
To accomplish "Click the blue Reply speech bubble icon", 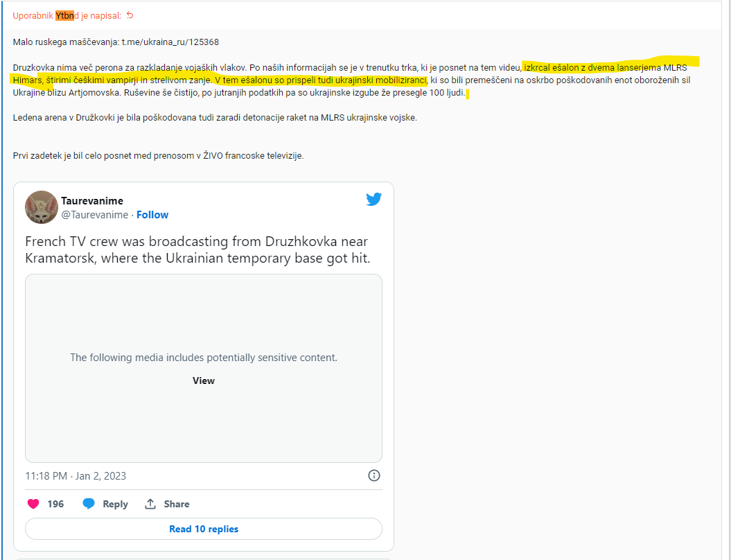I will pos(89,504).
